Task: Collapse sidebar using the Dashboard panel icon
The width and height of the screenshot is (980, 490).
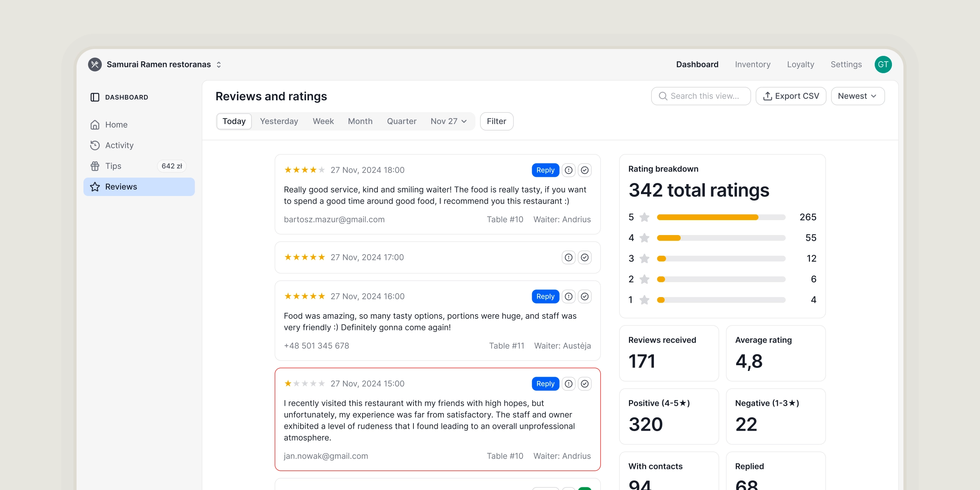Action: point(95,97)
